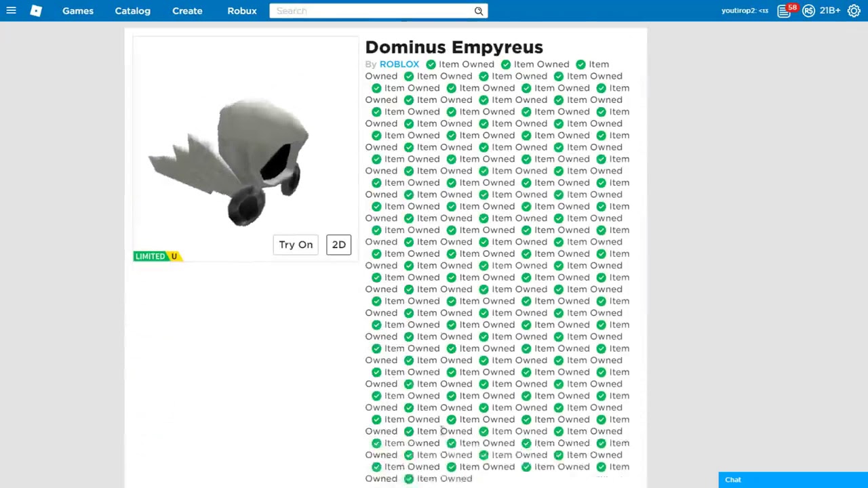This screenshot has width=868, height=488.
Task: Click first green check after ROBLOX
Action: pos(431,64)
